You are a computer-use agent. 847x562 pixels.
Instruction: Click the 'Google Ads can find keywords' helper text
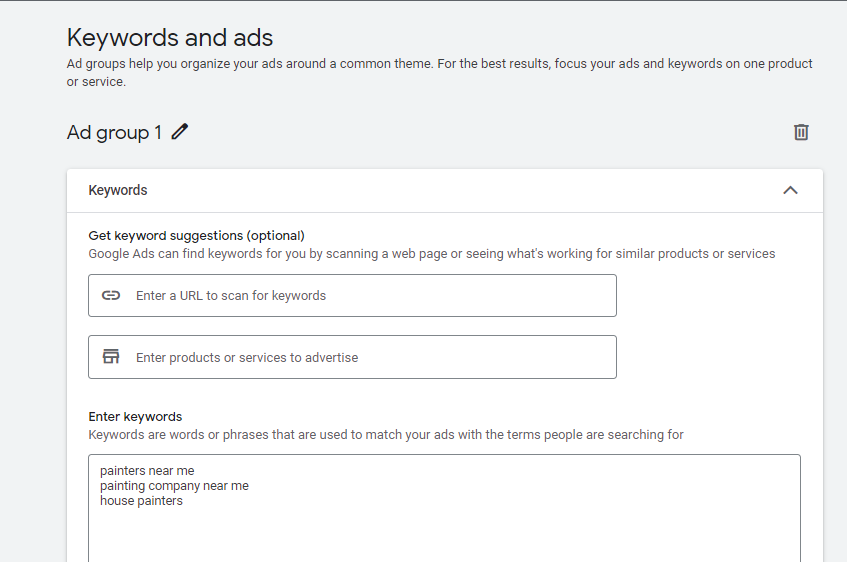[431, 254]
